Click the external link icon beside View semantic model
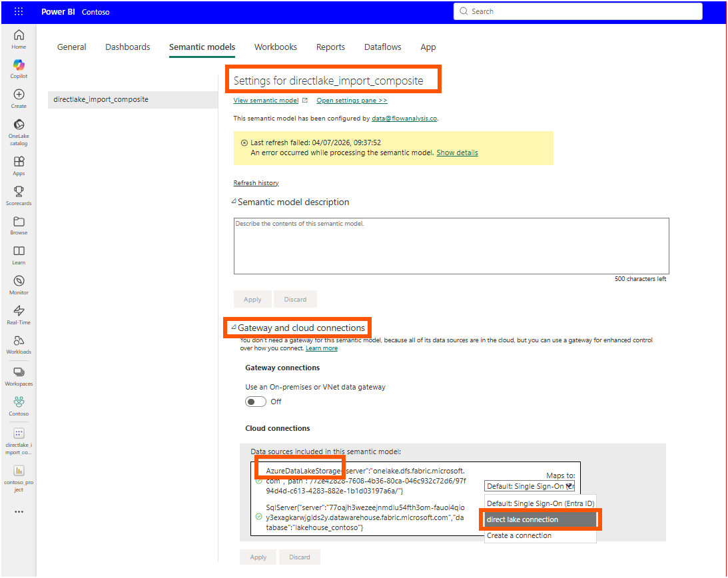The height and width of the screenshot is (578, 728). point(304,101)
